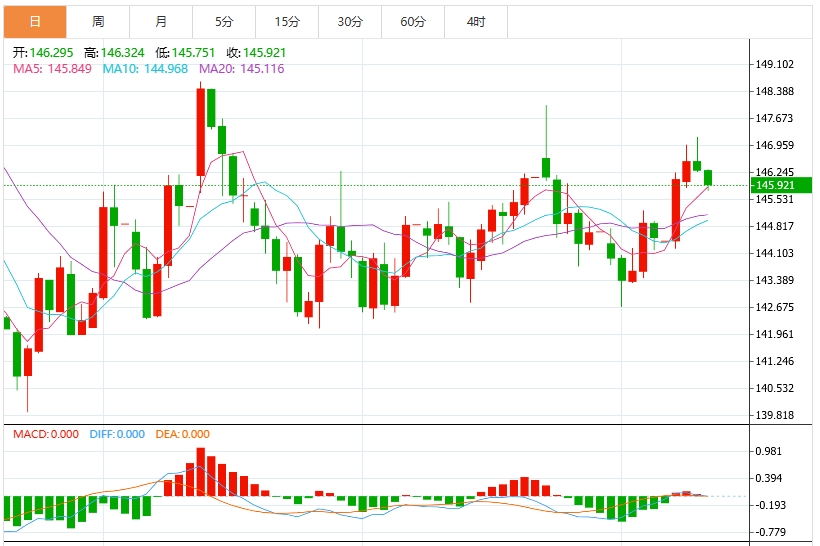Click the green current price tag 145.921
The height and width of the screenshot is (546, 820).
point(781,185)
